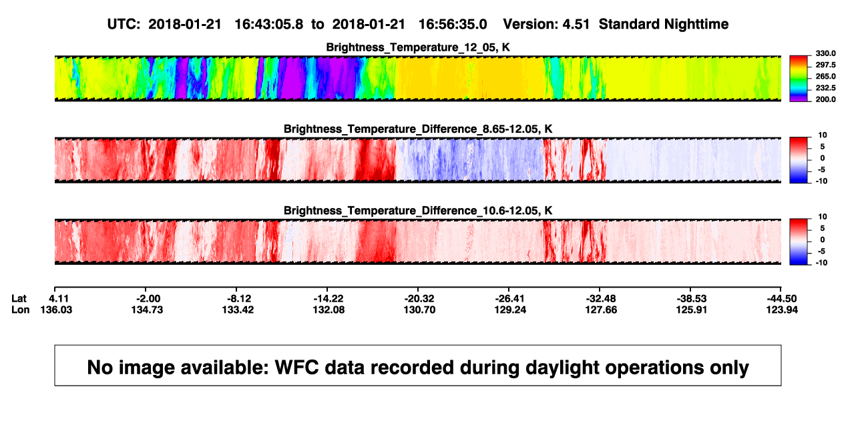Click the 'Lat' axis row label

(x=19, y=298)
